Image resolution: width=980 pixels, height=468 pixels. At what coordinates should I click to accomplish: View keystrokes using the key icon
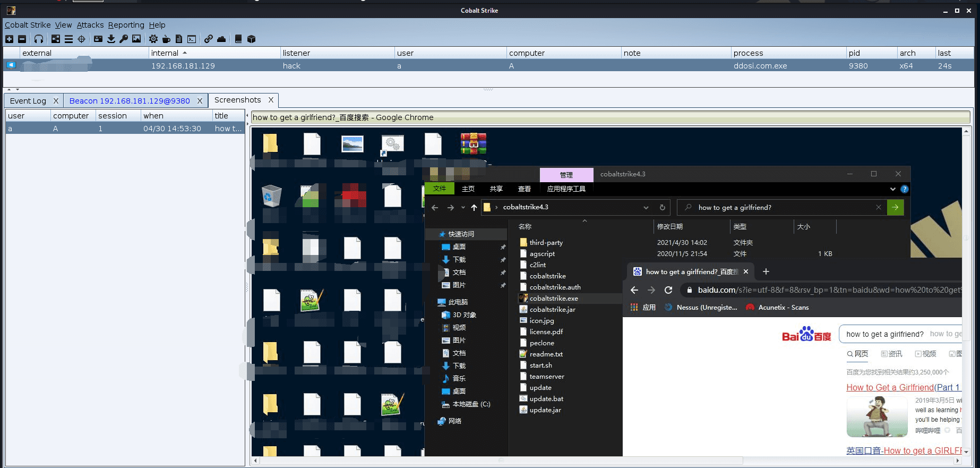(124, 39)
